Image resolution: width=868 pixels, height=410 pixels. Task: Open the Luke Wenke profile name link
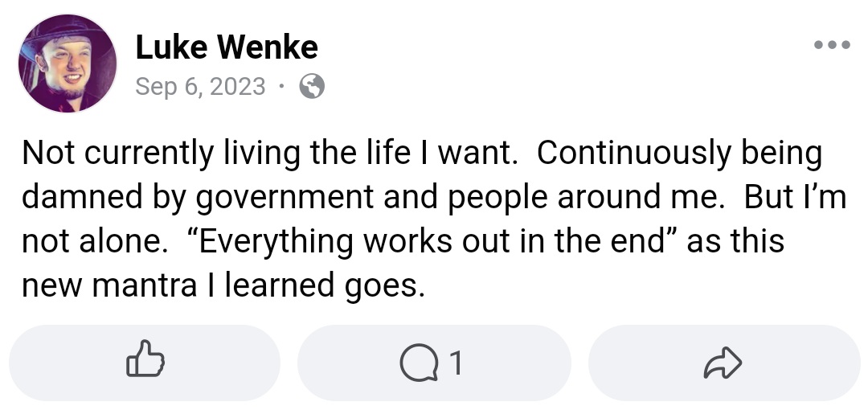[x=227, y=48]
